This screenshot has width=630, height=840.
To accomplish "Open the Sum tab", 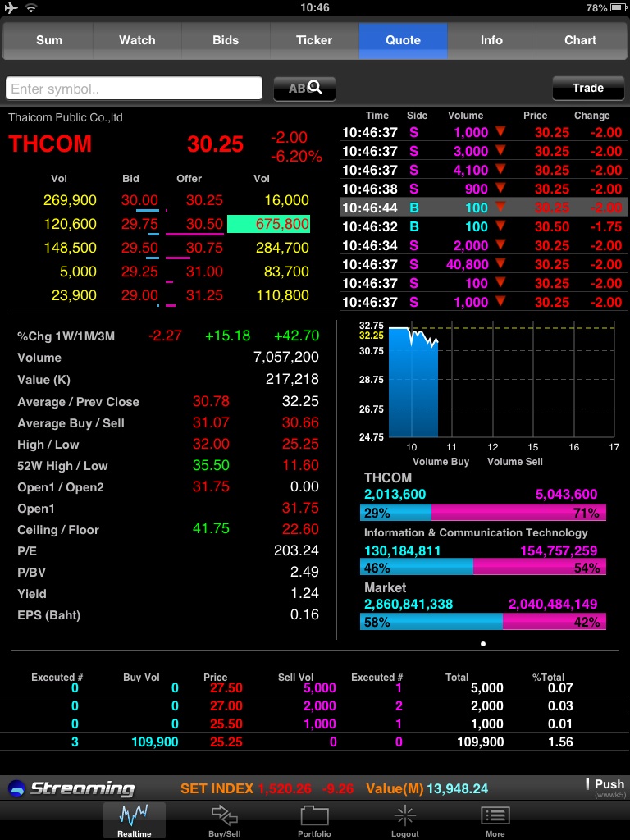I will click(x=48, y=40).
